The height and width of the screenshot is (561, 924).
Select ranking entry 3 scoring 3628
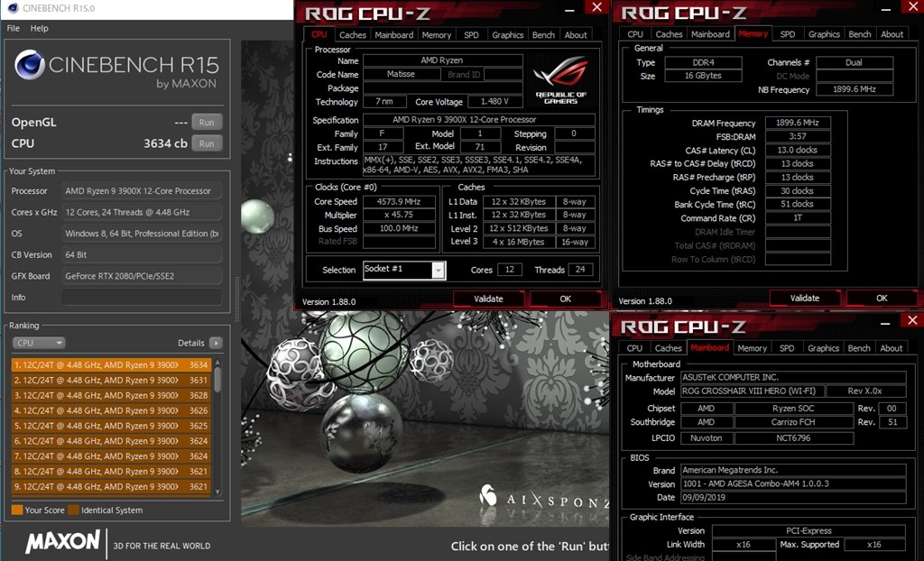click(111, 395)
